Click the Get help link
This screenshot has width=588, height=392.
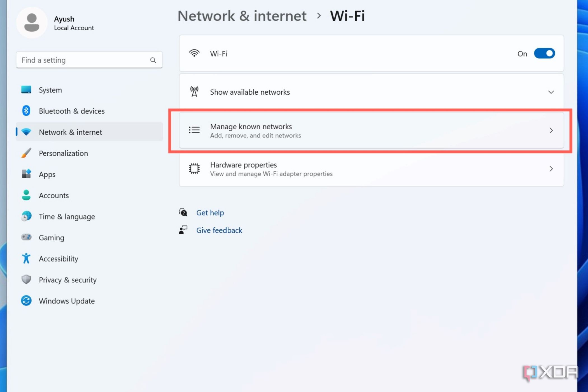tap(210, 213)
